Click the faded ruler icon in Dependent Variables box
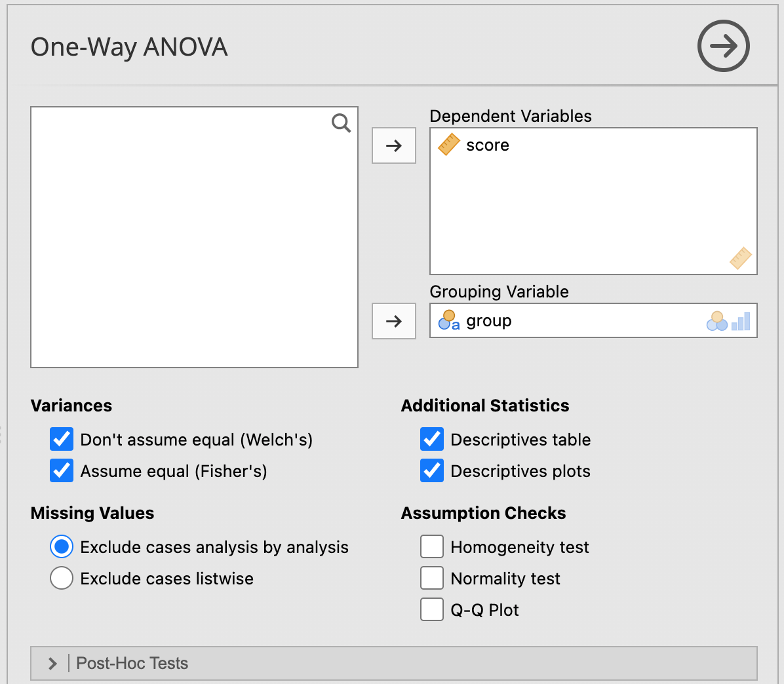The width and height of the screenshot is (784, 684). tap(741, 257)
